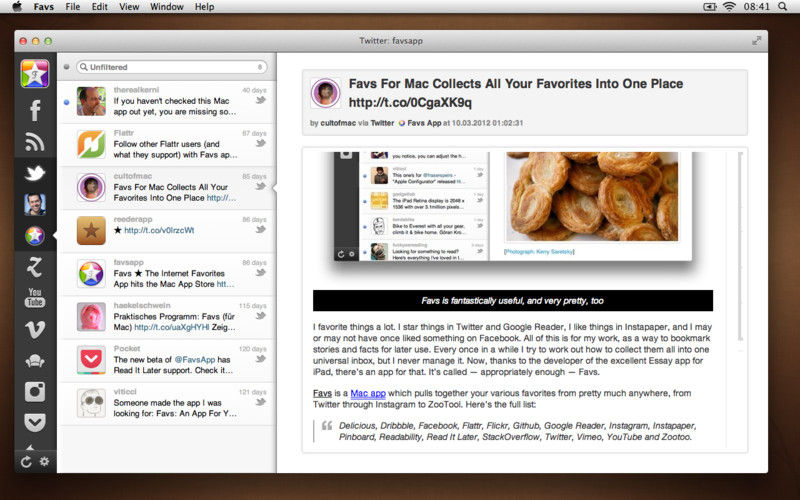Viewport: 800px width, 500px height.
Task: Open the YouTube source in sidebar
Action: (35, 297)
